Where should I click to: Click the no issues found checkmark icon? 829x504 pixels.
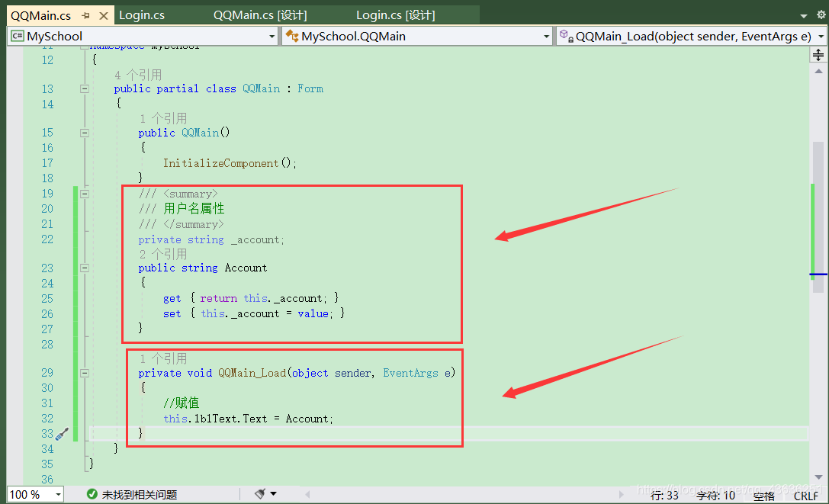92,494
